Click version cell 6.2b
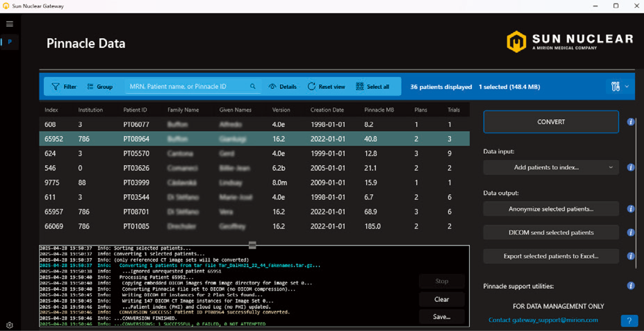The image size is (644, 331). point(279,168)
